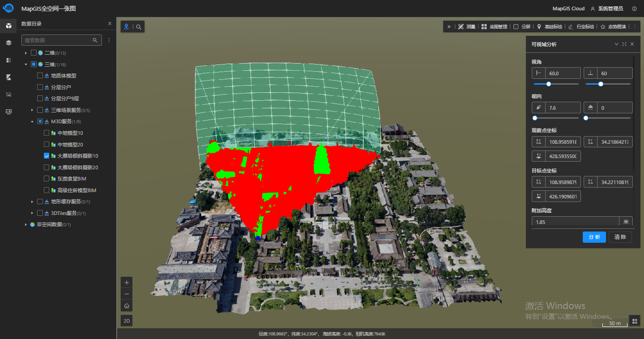Close the 可视域分析 panel

tap(632, 44)
